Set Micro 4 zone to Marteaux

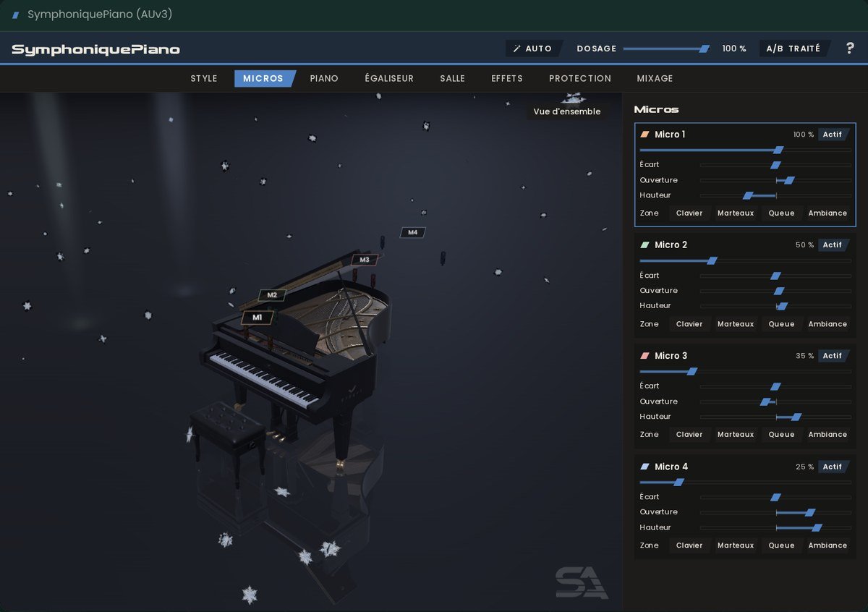click(736, 545)
